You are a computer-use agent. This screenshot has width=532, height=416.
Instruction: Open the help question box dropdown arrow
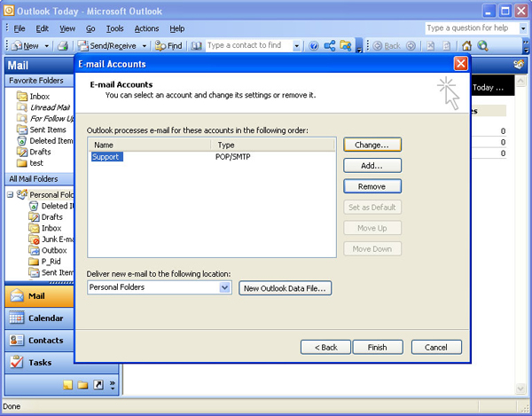(x=523, y=28)
